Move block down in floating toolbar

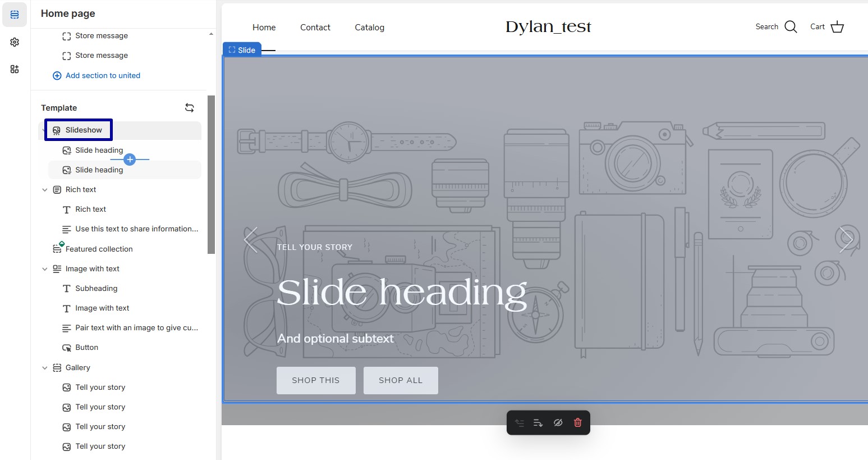538,423
